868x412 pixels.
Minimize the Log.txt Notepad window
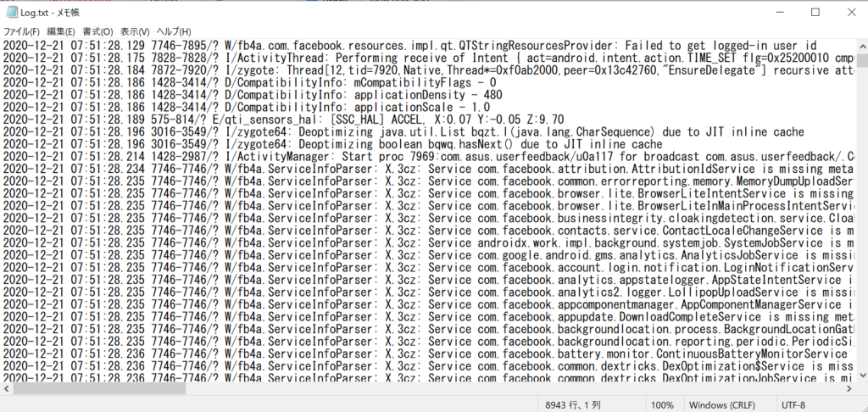pyautogui.click(x=780, y=12)
